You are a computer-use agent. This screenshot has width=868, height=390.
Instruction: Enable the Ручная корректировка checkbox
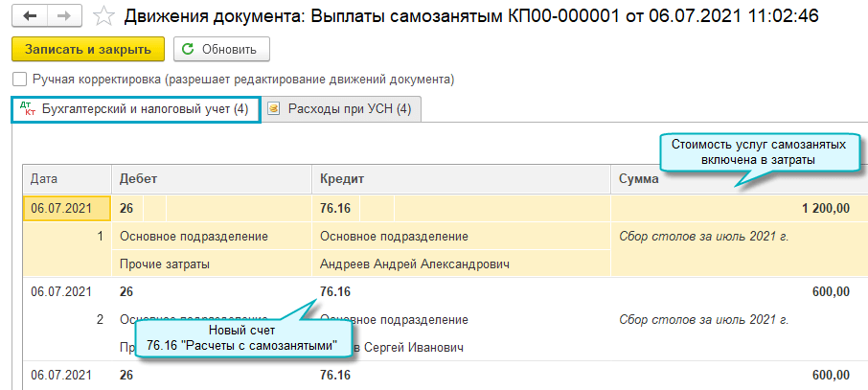(x=20, y=80)
